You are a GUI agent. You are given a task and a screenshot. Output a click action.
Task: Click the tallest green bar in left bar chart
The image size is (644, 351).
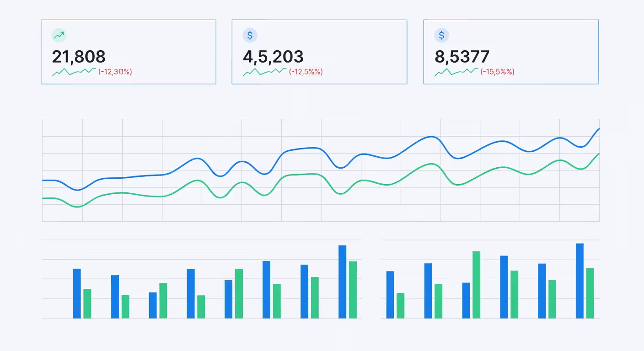coord(353,290)
